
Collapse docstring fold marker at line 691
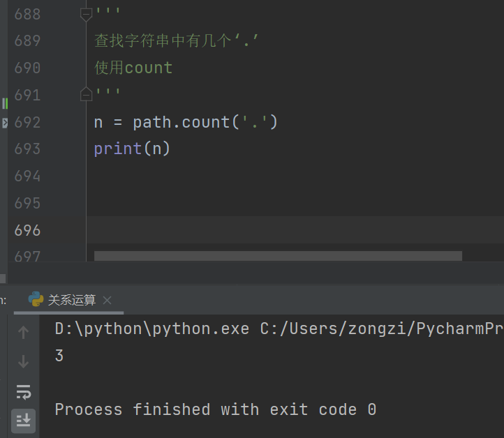click(87, 94)
